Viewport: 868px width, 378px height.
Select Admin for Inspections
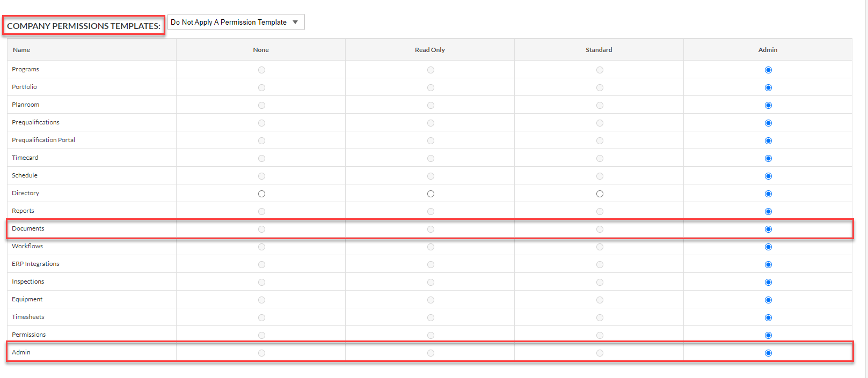768,282
